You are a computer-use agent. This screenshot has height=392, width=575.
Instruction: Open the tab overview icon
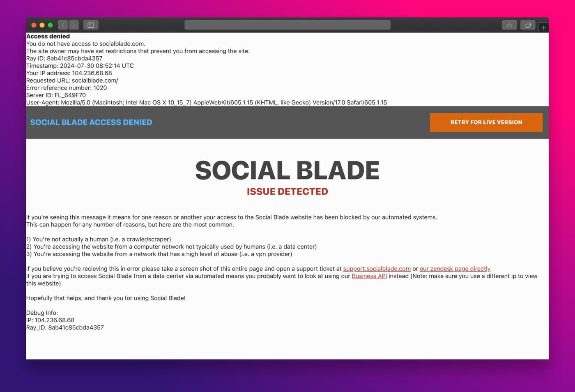coord(527,25)
